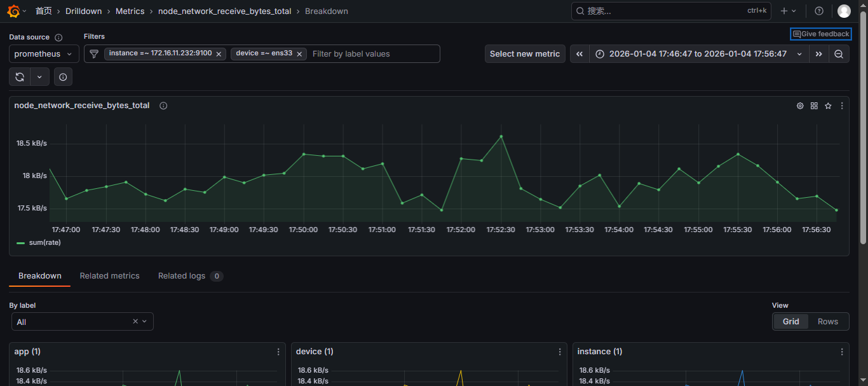868x386 pixels.
Task: Select Grid view option
Action: [x=790, y=322]
